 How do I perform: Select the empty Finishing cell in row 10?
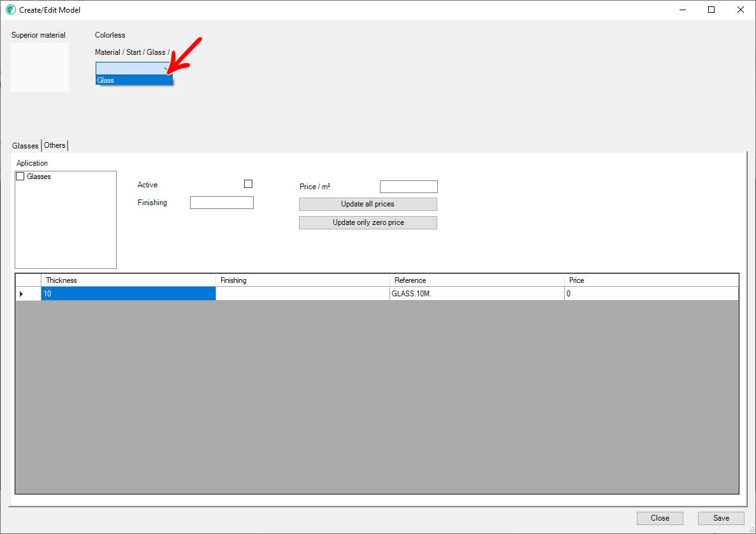(x=303, y=294)
